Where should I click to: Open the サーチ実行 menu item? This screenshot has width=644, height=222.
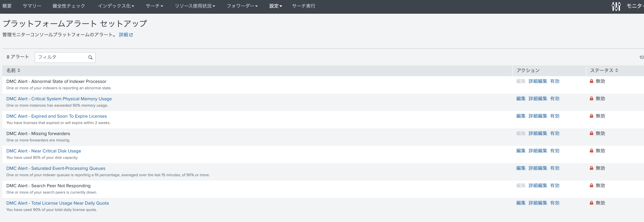303,6
